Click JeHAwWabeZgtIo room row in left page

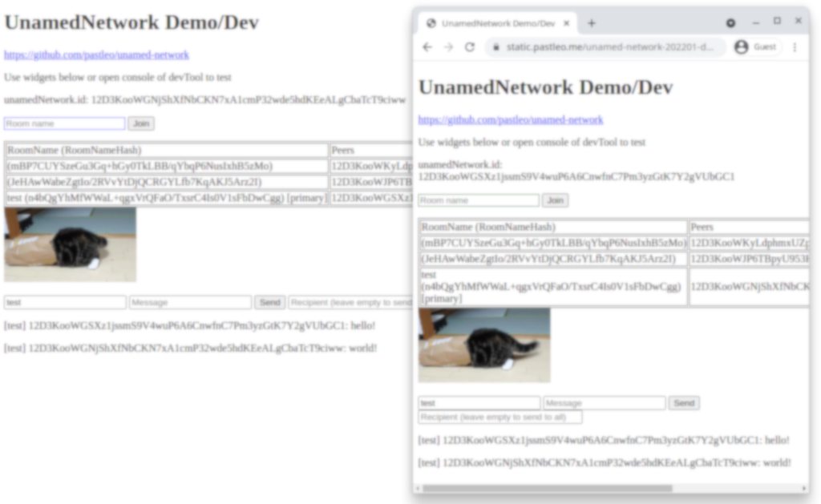(167, 182)
